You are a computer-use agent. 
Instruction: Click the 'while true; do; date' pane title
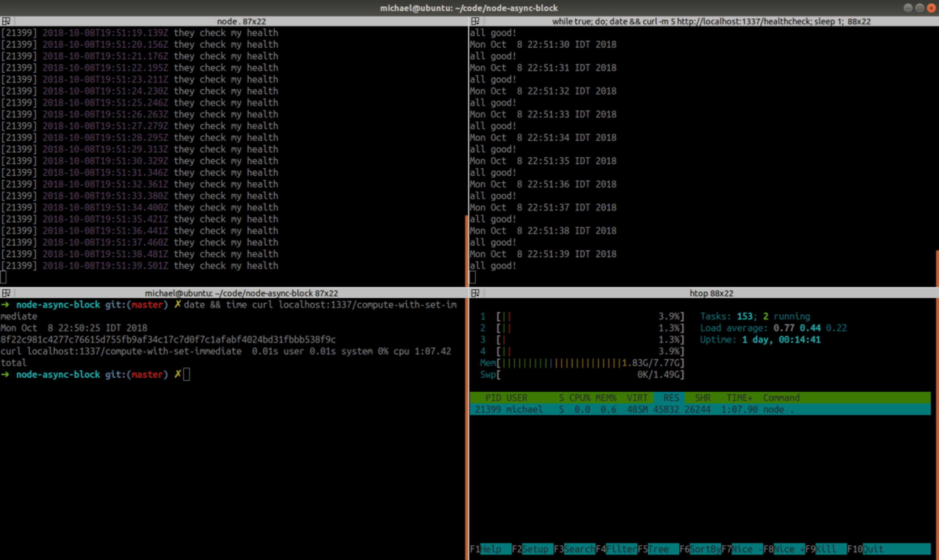[x=711, y=21]
